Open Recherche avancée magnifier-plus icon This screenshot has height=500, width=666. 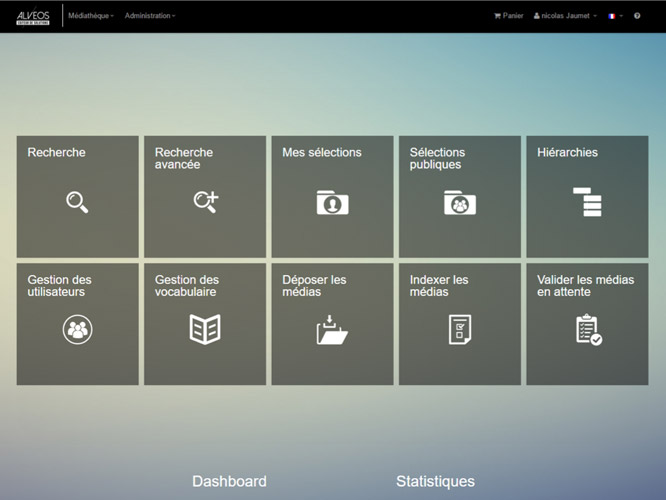205,202
